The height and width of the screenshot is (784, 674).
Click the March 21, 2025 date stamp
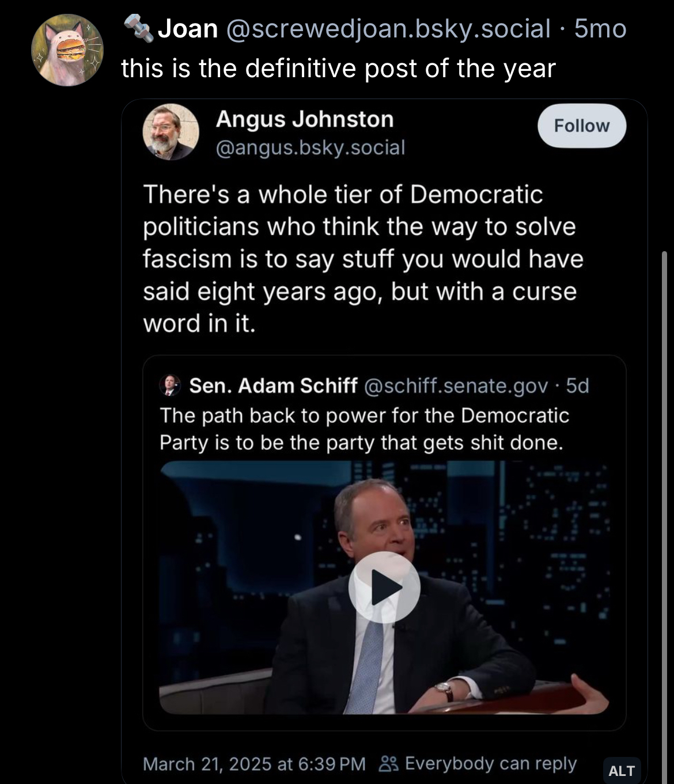254,764
